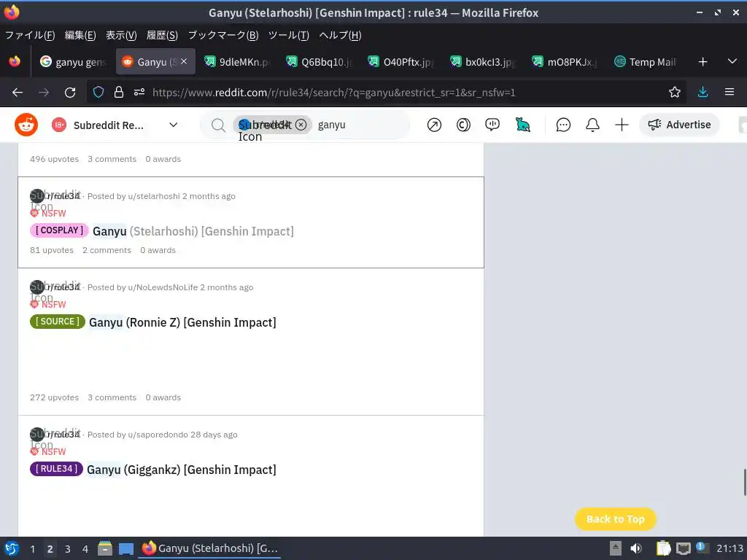Click the RULE34 flair tag
Screen dimensions: 747x560
click(56, 469)
